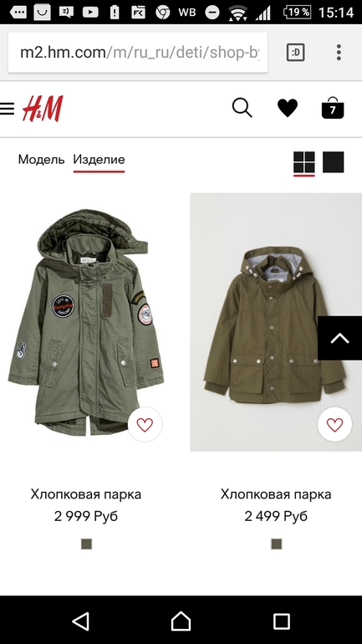The image size is (362, 644).
Task: Select khaki color swatch under left parka
Action: tap(86, 544)
